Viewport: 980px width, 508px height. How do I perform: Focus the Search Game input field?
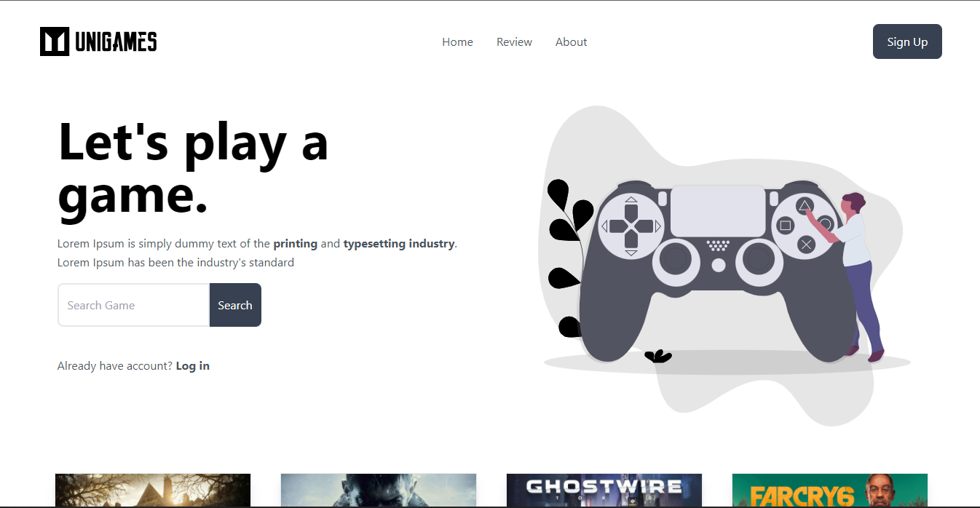pos(134,305)
